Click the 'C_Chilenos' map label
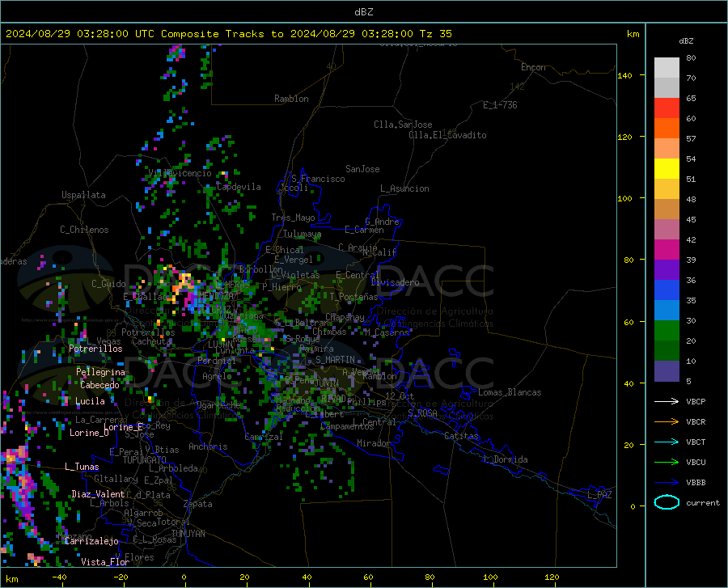Image resolution: width=728 pixels, height=588 pixels. click(84, 230)
